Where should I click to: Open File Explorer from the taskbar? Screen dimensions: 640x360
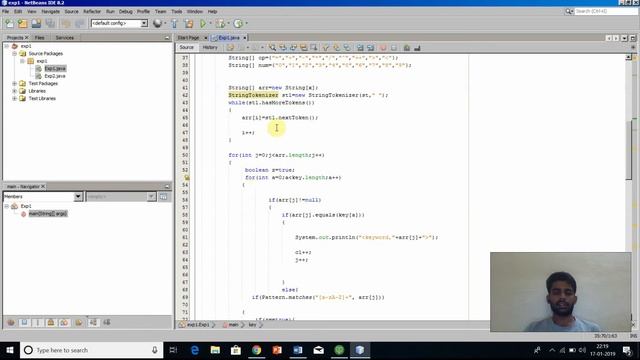click(x=215, y=350)
